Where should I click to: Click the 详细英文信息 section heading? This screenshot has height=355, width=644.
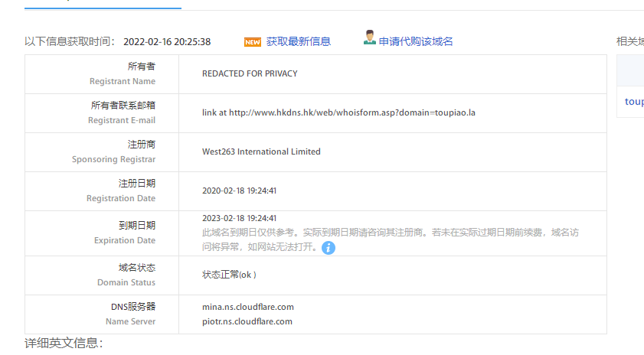coord(64,344)
